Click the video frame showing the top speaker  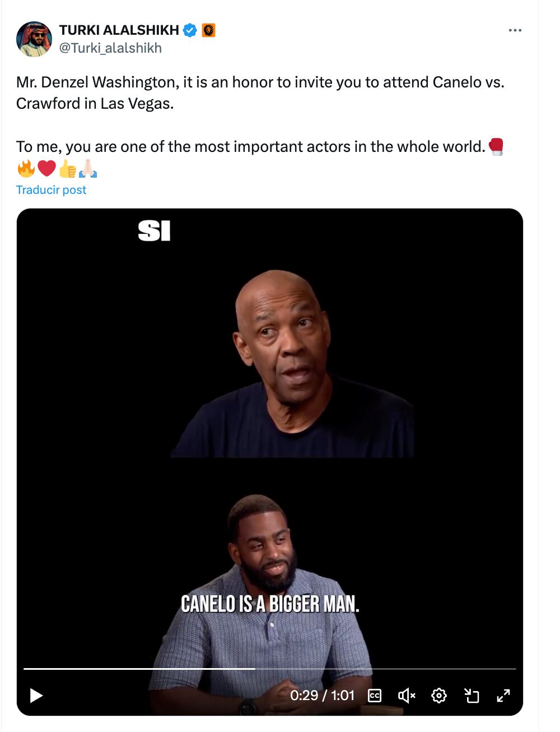tap(292, 363)
